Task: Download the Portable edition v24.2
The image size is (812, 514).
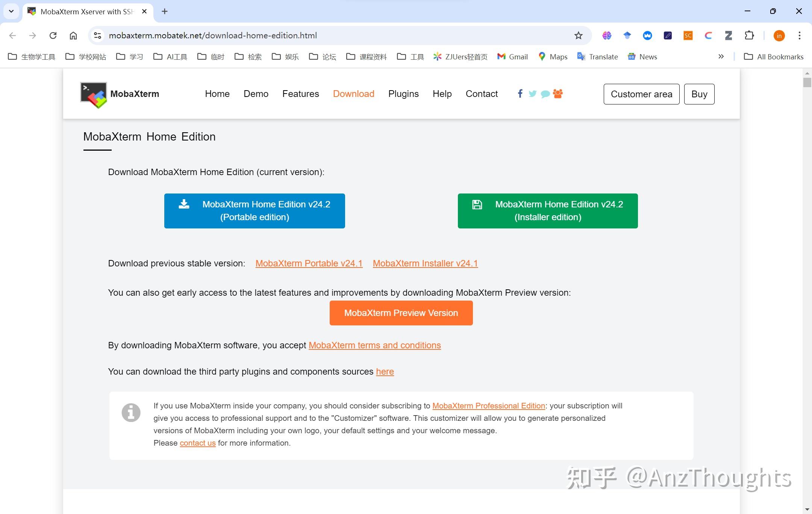Action: point(255,211)
